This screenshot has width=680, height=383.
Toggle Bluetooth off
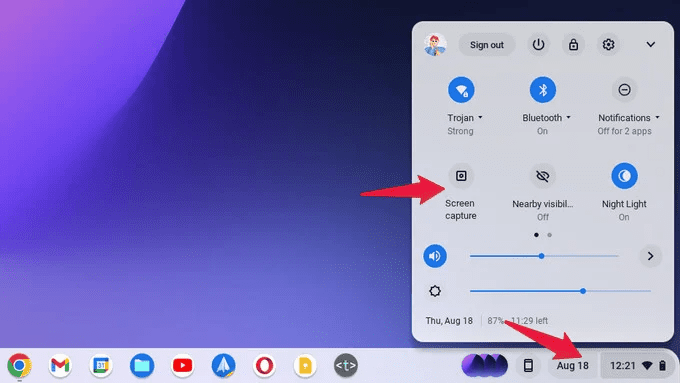click(x=543, y=90)
